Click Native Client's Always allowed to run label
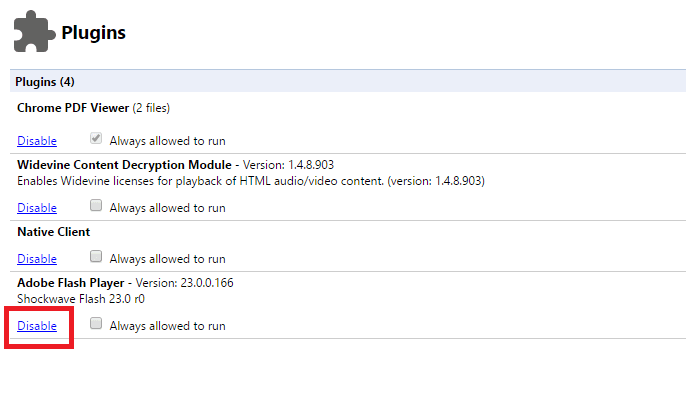 tap(167, 259)
